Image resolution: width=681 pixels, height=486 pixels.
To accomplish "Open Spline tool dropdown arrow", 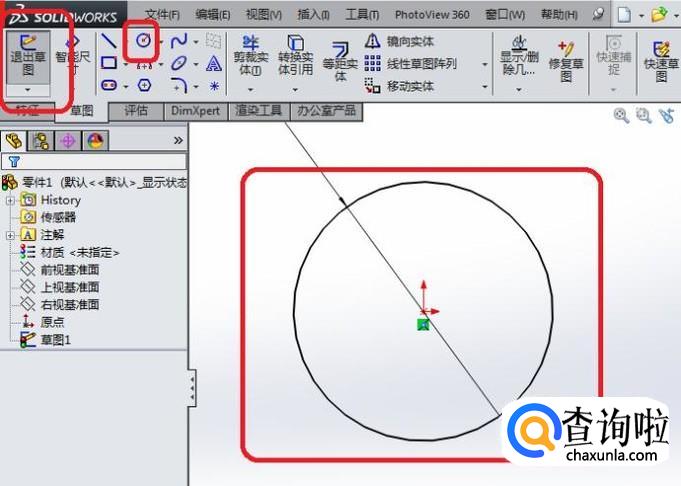I will pyautogui.click(x=196, y=42).
